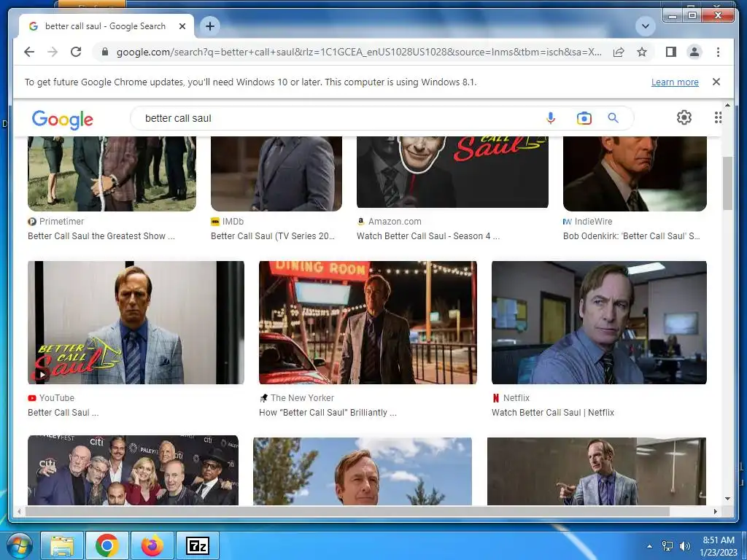The image size is (747, 560).
Task: Open the Primetimer image result
Action: 112,174
